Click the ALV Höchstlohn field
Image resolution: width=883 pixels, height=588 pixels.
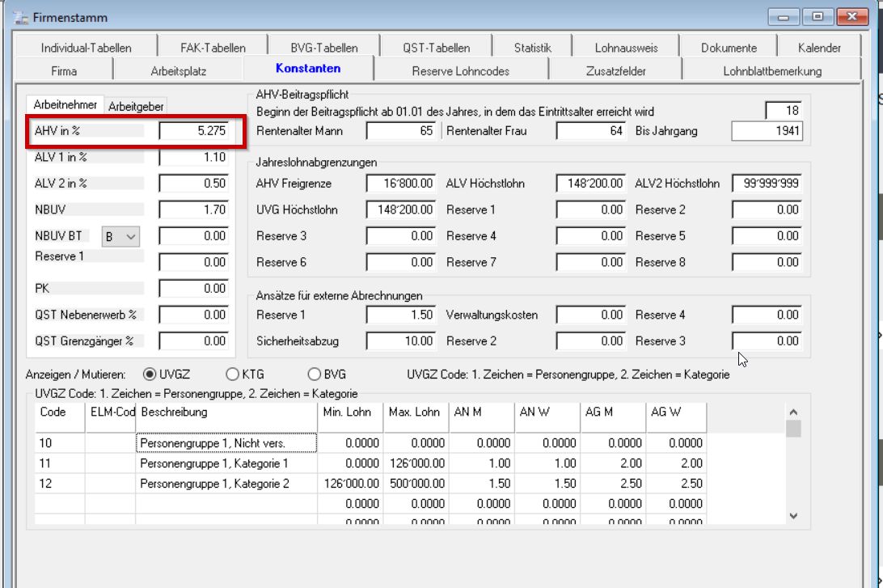(x=591, y=183)
